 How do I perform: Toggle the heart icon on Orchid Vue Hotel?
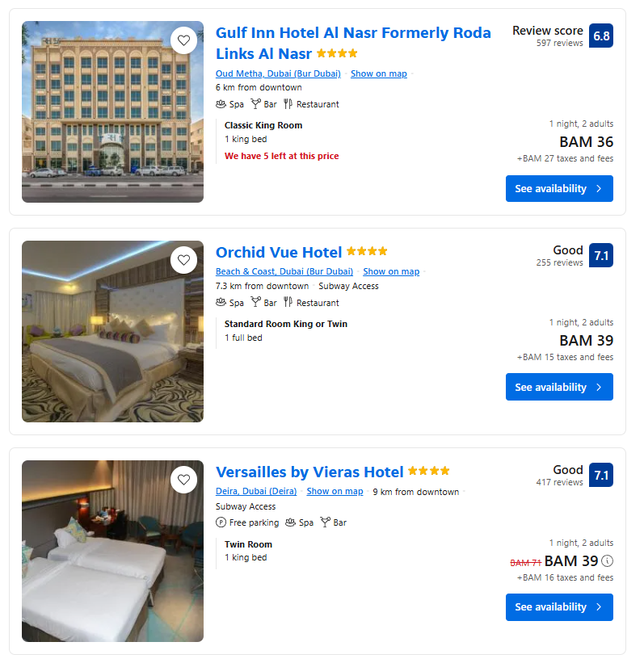pos(183,259)
